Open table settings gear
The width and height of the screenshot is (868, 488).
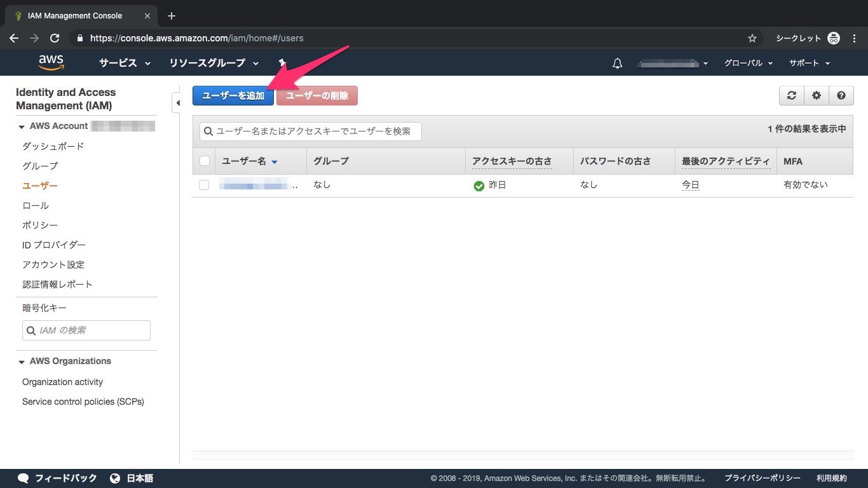817,96
